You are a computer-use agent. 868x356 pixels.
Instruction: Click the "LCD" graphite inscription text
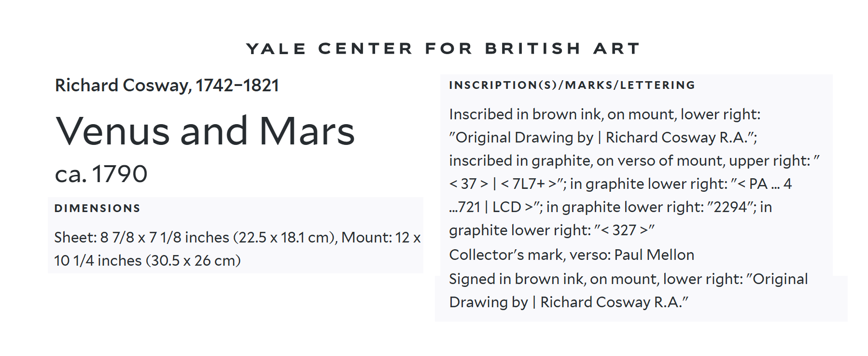[506, 207]
